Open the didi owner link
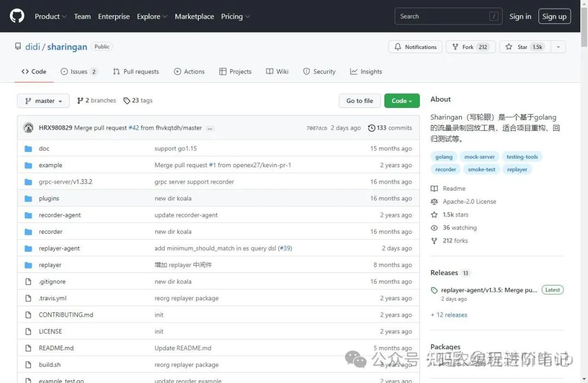The height and width of the screenshot is (383, 588). (x=33, y=46)
